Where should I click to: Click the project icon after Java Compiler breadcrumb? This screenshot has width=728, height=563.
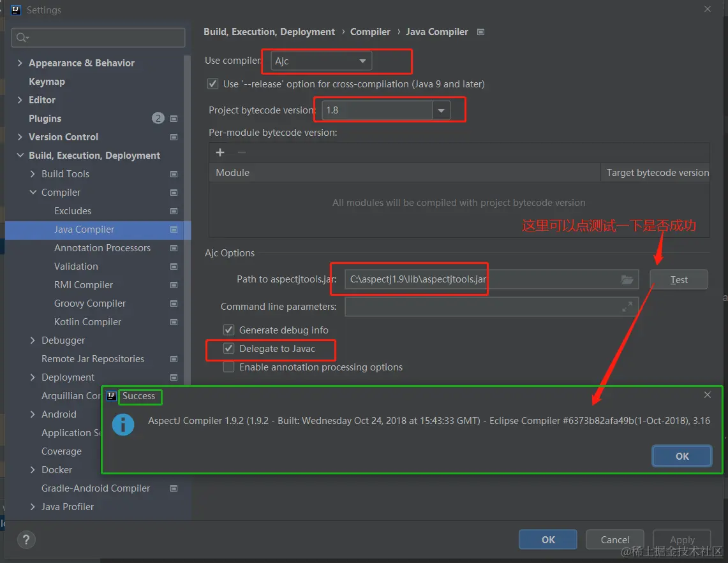[481, 32]
